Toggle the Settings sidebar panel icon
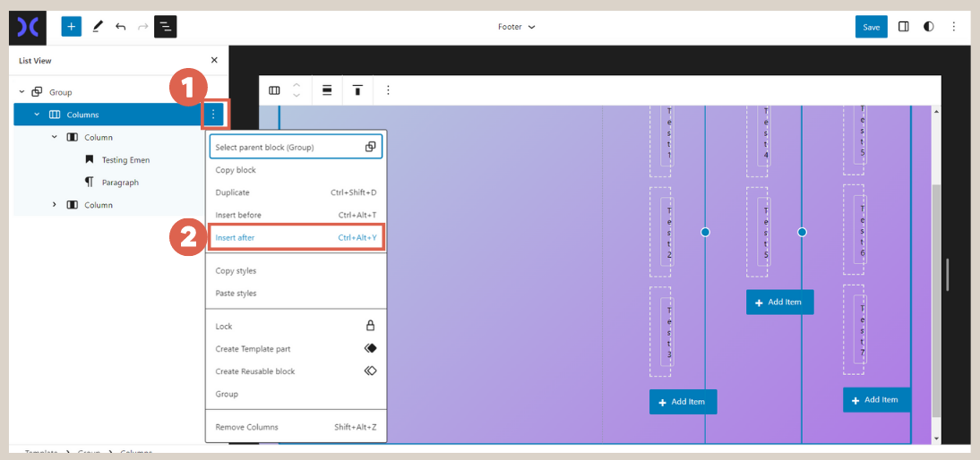This screenshot has height=460, width=980. [x=903, y=27]
